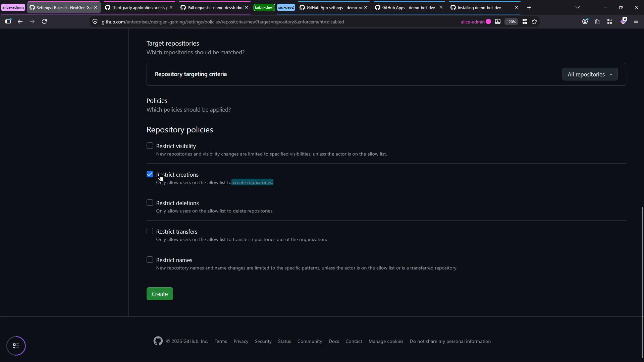Check the Restrict deletions checkbox
Viewport: 644px width, 362px height.
point(150,203)
